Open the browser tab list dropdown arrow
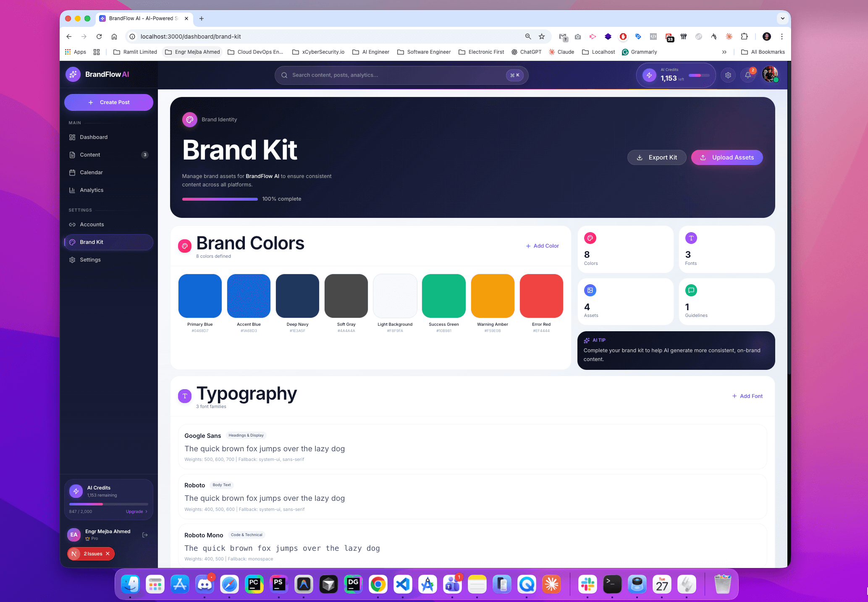Image resolution: width=868 pixels, height=602 pixels. [782, 18]
